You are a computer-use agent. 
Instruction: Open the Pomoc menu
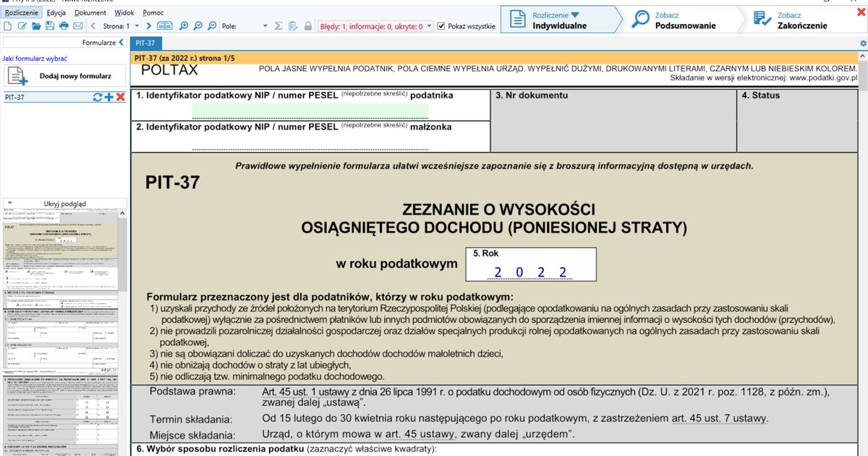click(x=153, y=13)
